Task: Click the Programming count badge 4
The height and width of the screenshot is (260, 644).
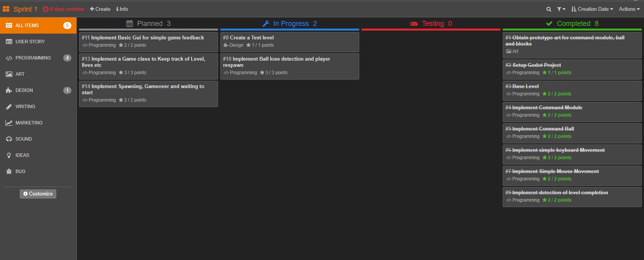Action: [67, 58]
